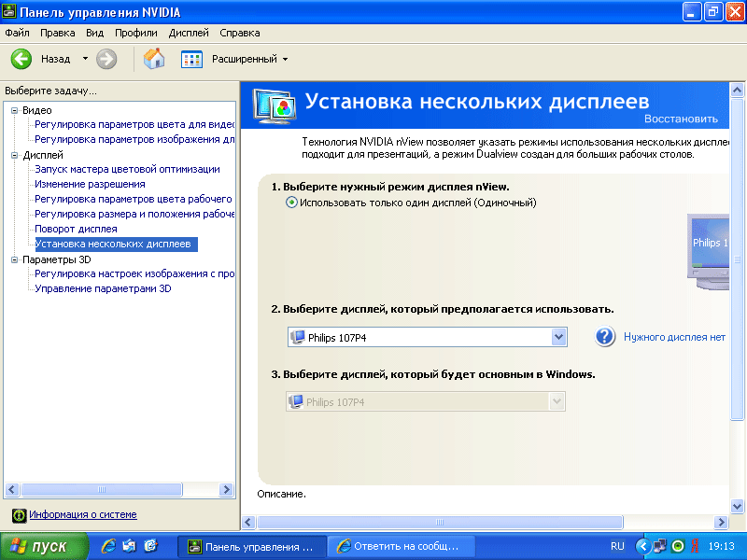The height and width of the screenshot is (560, 747).
Task: Click task tree scroll right arrow
Action: point(226,489)
